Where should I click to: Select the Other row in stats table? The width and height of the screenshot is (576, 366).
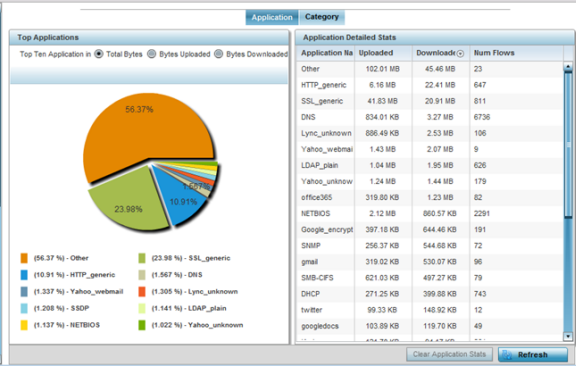pos(430,69)
